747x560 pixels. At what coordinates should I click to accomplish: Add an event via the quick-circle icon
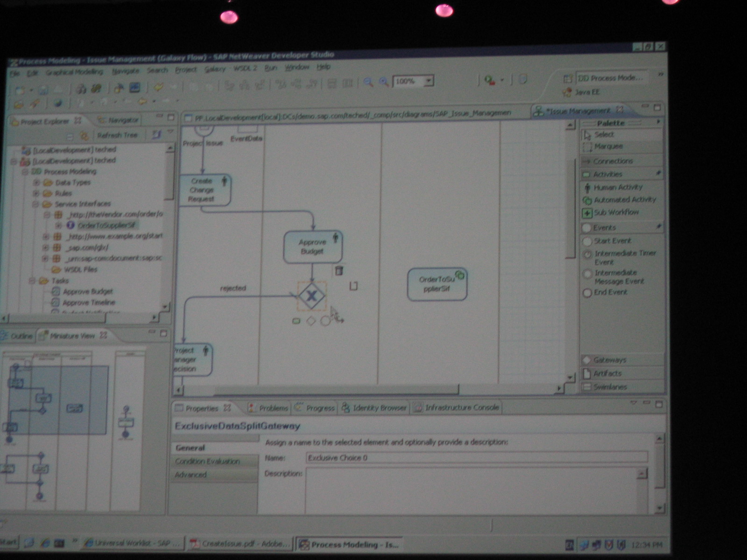[325, 321]
